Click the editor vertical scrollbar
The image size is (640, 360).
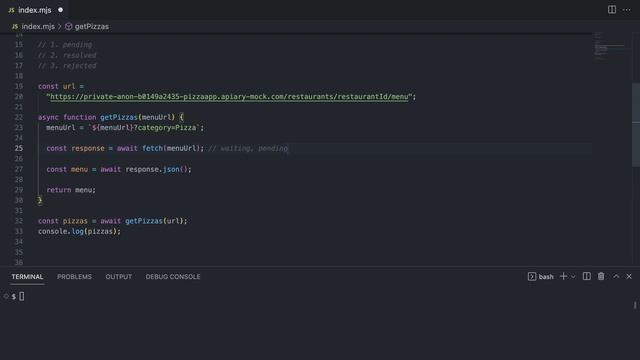pyautogui.click(x=636, y=124)
